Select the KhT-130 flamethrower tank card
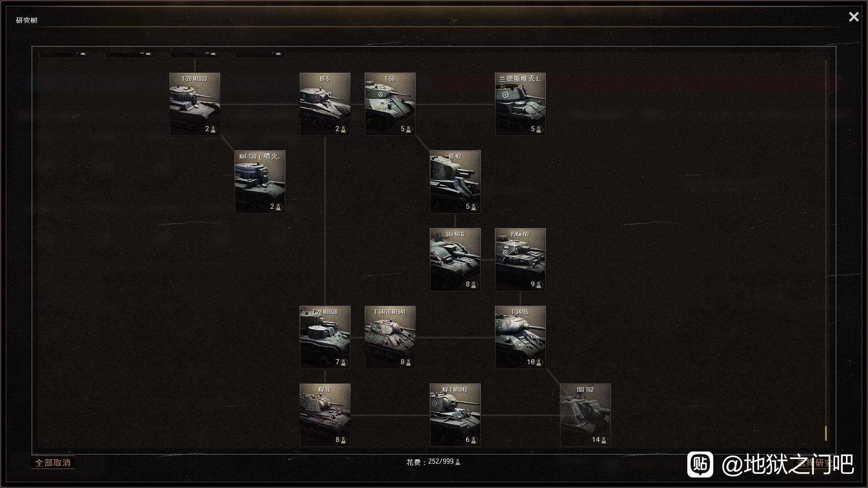This screenshot has width=868, height=488. 259,182
